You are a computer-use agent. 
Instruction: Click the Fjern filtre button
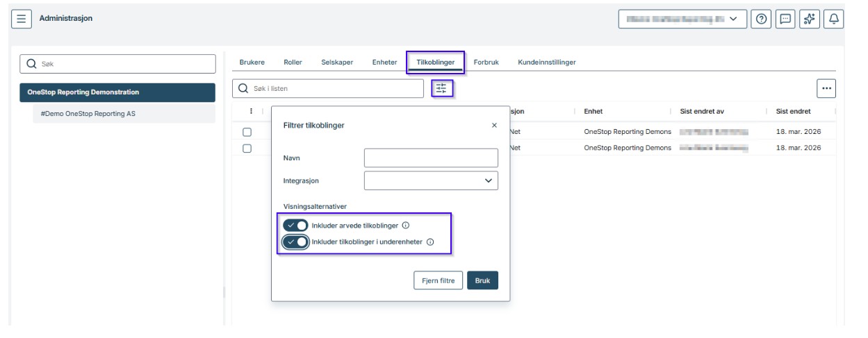point(438,280)
